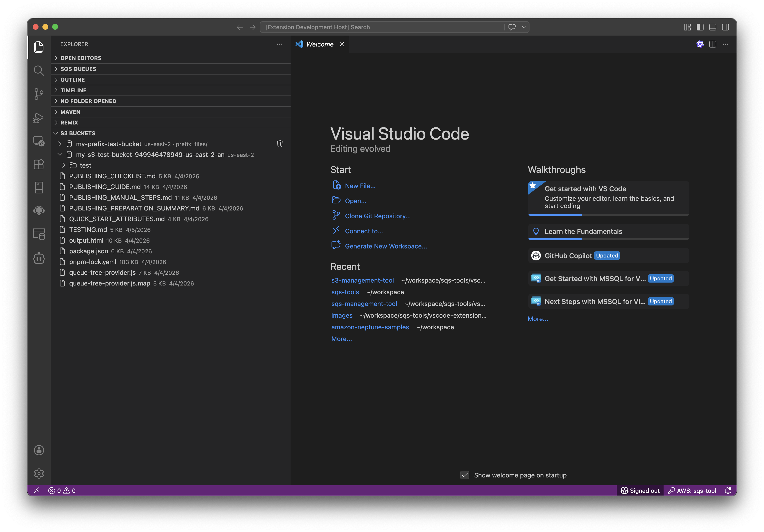Click the command center search field
Image resolution: width=764 pixels, height=532 pixels.
coord(382,27)
